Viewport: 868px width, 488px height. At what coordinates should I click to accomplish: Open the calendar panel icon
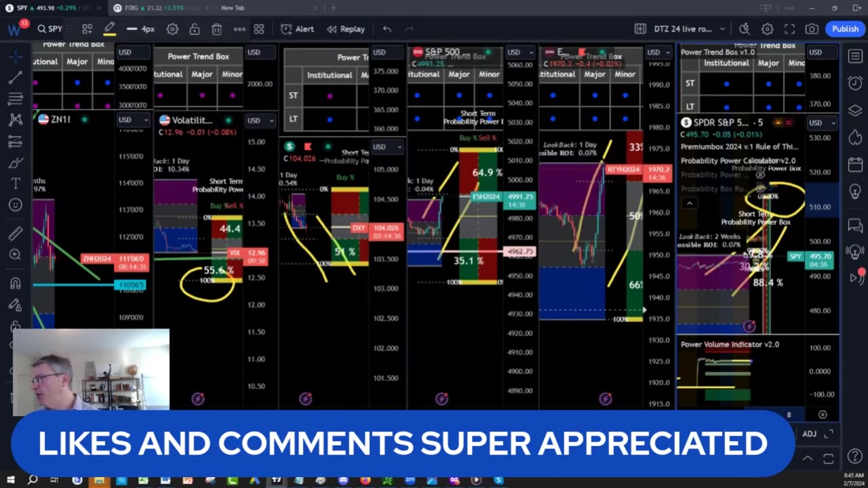pos(854,165)
